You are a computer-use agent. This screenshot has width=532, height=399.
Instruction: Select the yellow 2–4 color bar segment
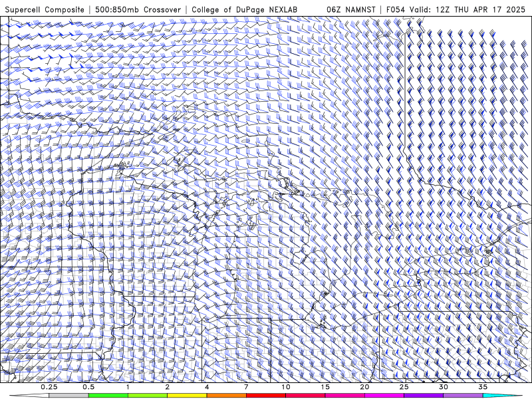coord(187,396)
